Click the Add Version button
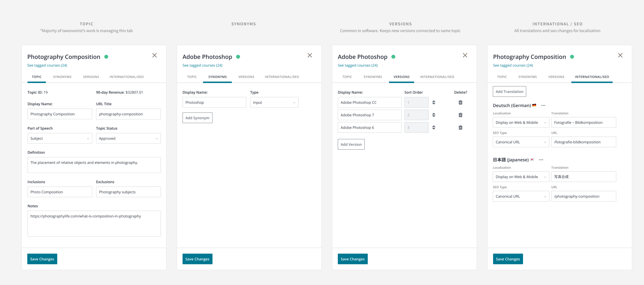644x285 pixels. [351, 144]
